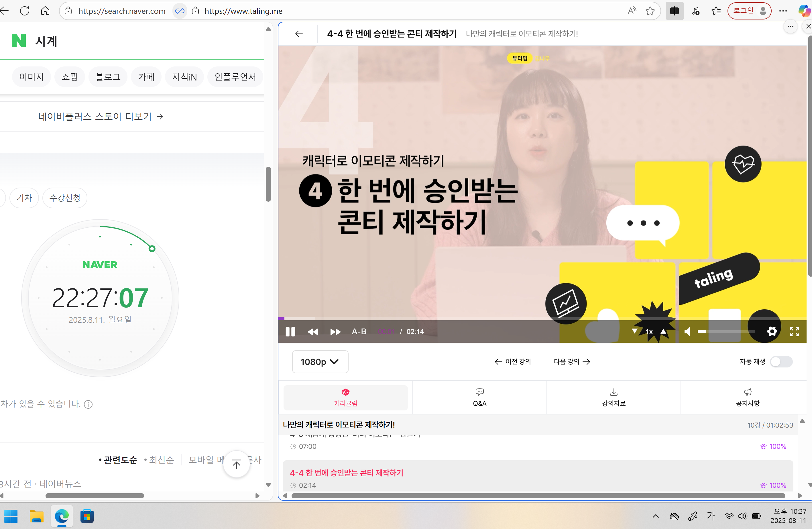
Task: Click the player back arrow
Action: [298, 34]
